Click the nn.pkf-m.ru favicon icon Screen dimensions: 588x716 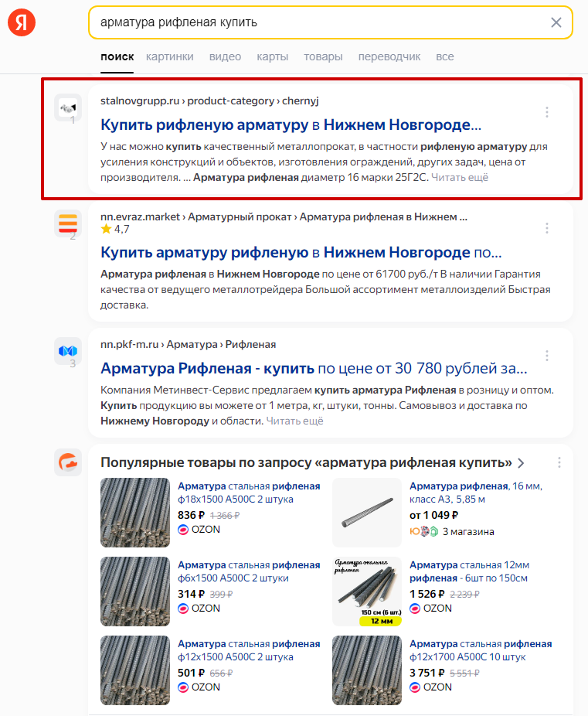coord(68,351)
